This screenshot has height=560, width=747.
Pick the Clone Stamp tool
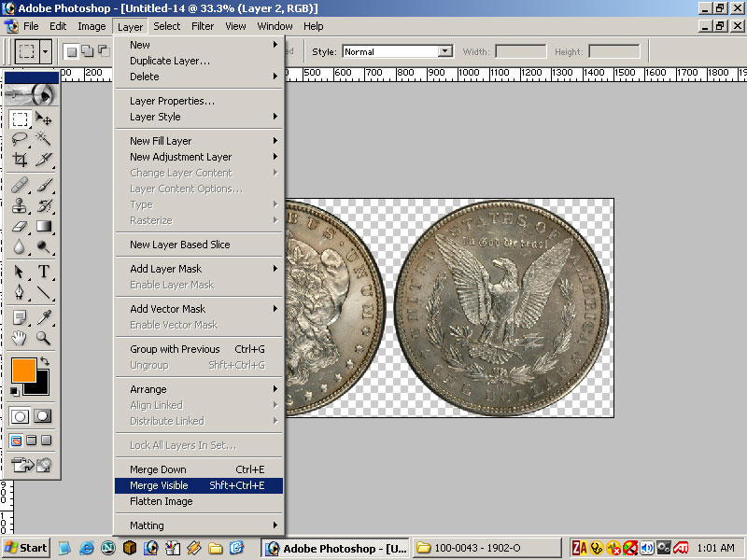20,204
